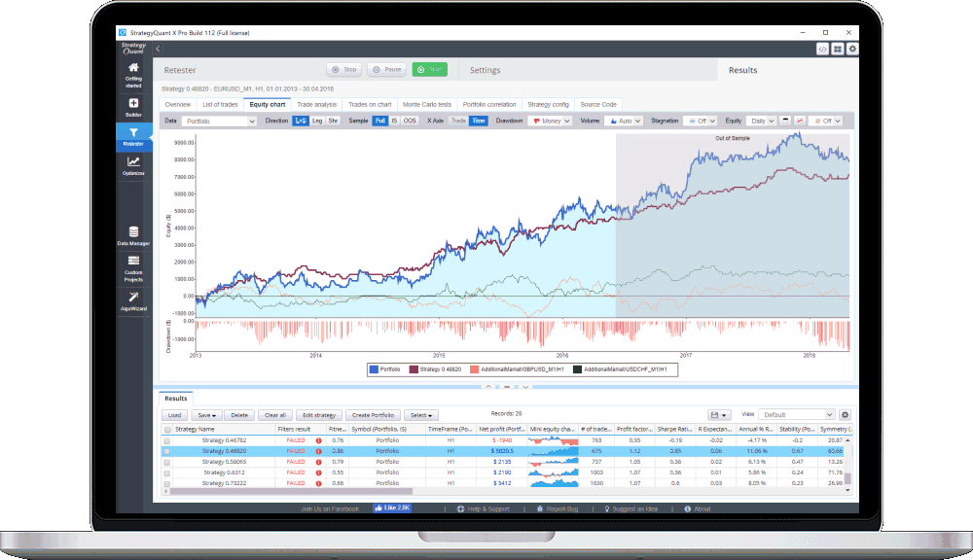The image size is (973, 560).
Task: Open the Stagnation Off dropdown
Action: click(700, 121)
